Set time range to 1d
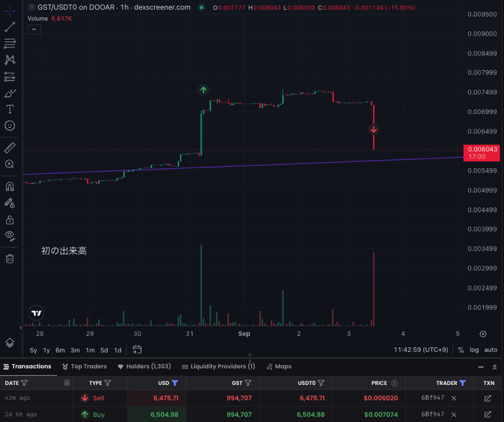This screenshot has height=422, width=504. 118,350
